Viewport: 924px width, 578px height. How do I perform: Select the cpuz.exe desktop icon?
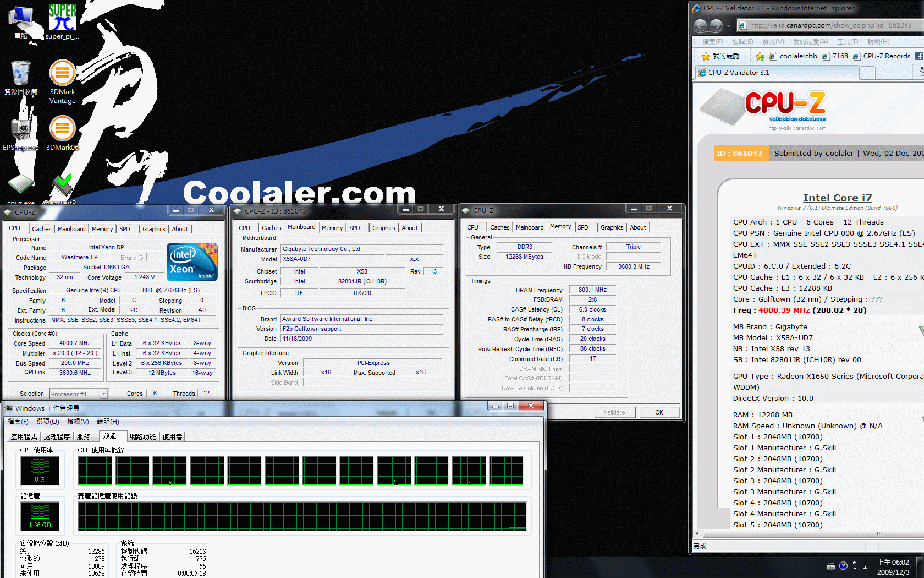(21, 189)
